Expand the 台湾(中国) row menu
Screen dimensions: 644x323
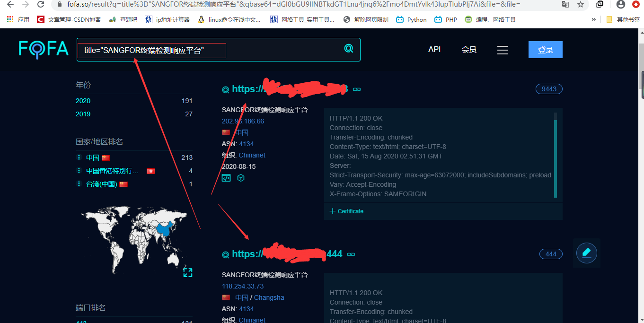coord(79,184)
